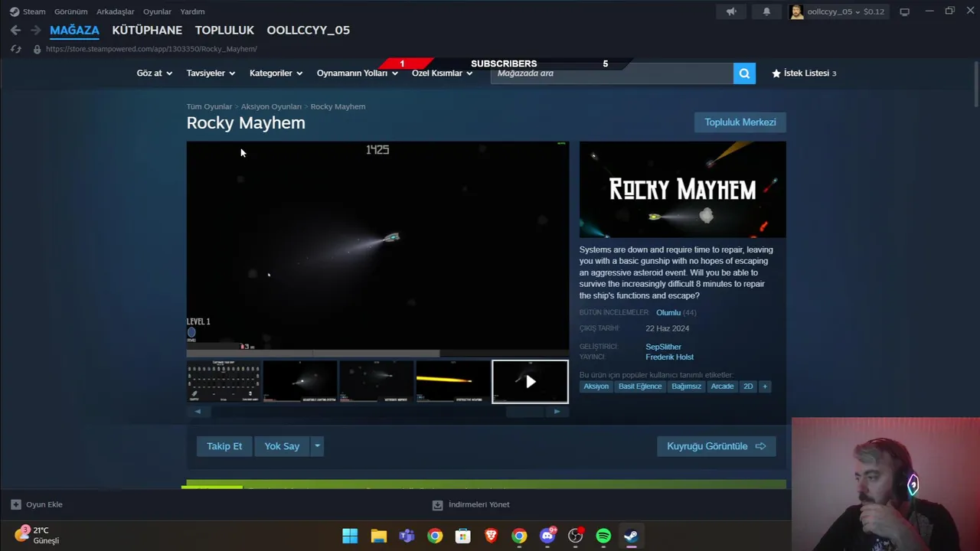Expand the Göz at dropdown
Image resolution: width=980 pixels, height=551 pixels.
pyautogui.click(x=154, y=73)
